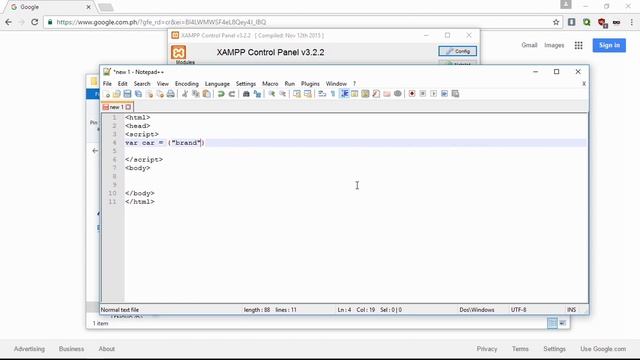Open the Advertising link in Google footer
Screen dimensions: 640x360
click(29, 349)
